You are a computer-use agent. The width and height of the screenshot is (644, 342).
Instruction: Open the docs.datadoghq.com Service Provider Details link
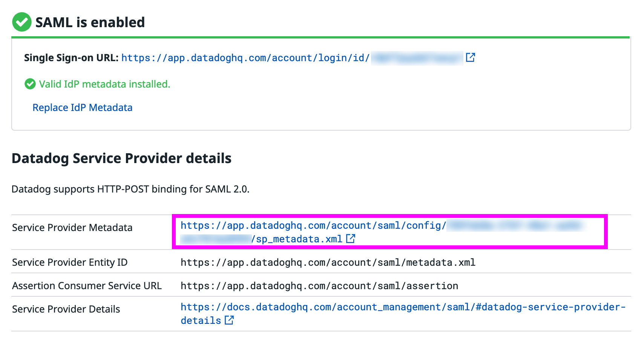(x=403, y=314)
